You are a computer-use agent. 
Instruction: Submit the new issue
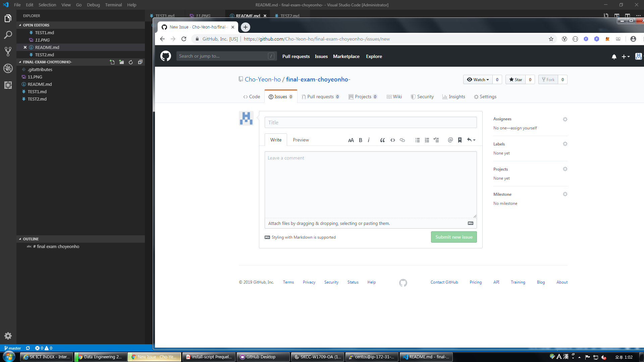tap(453, 237)
